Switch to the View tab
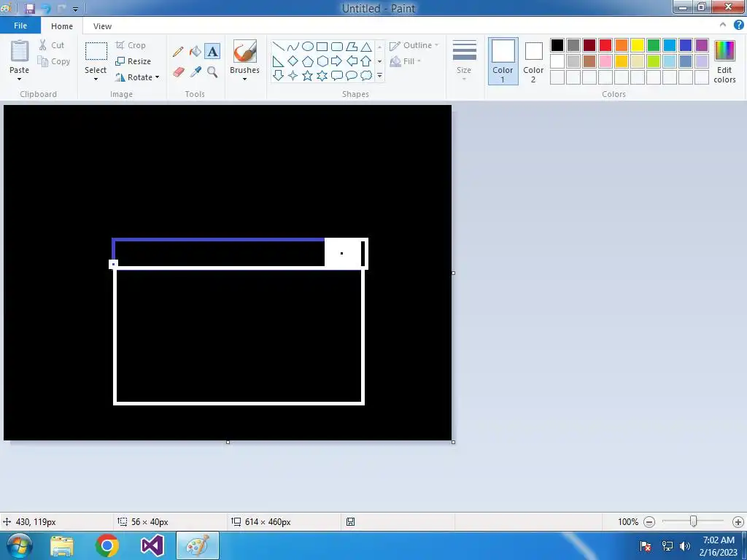 click(102, 26)
